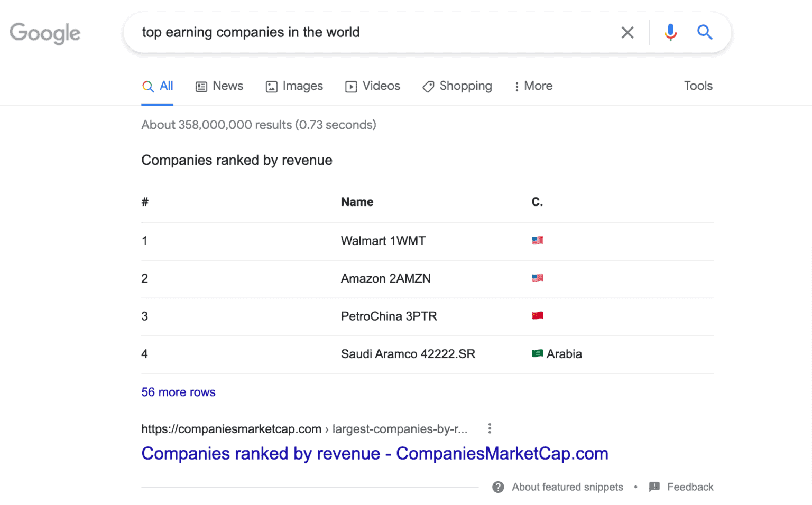Click the Shopping tag icon
Image resolution: width=812 pixels, height=505 pixels.
coord(428,86)
